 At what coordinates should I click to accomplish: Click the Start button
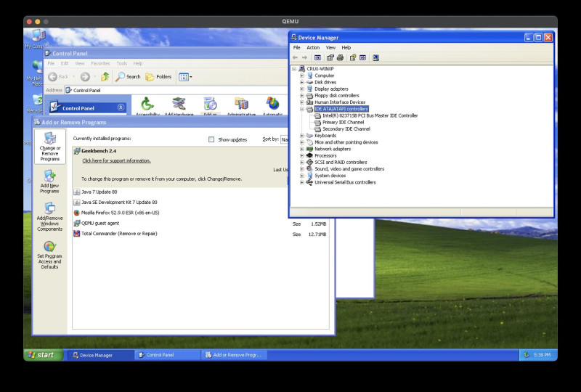tap(44, 355)
